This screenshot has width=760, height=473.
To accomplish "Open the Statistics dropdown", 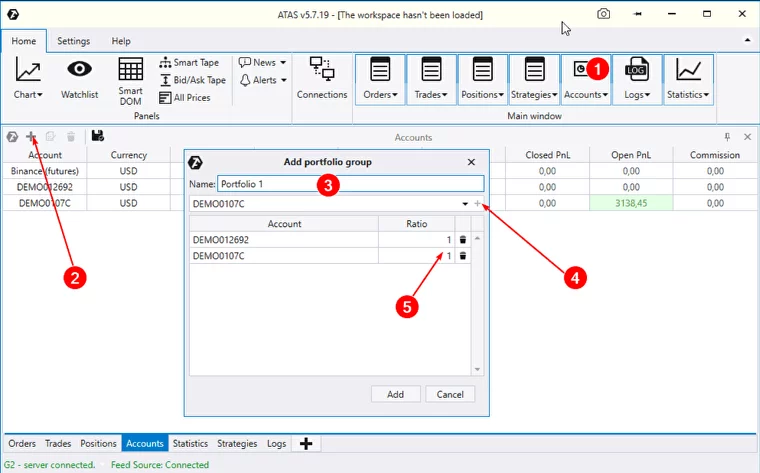I will [687, 79].
